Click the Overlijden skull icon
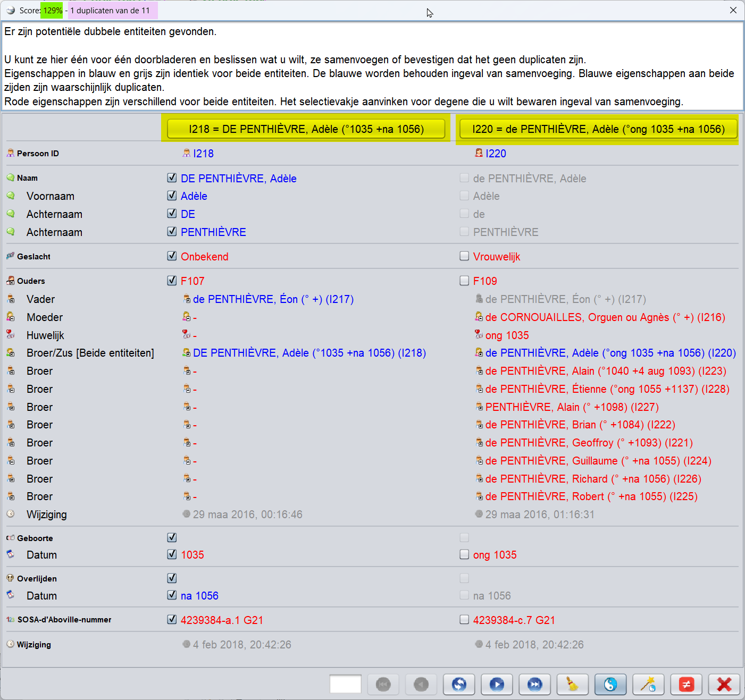 coord(11,578)
